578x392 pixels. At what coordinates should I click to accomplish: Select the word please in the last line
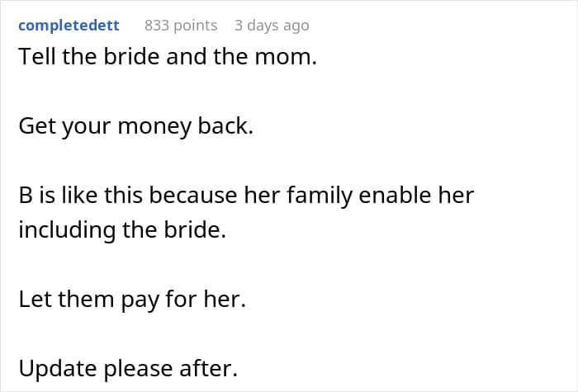click(x=138, y=368)
